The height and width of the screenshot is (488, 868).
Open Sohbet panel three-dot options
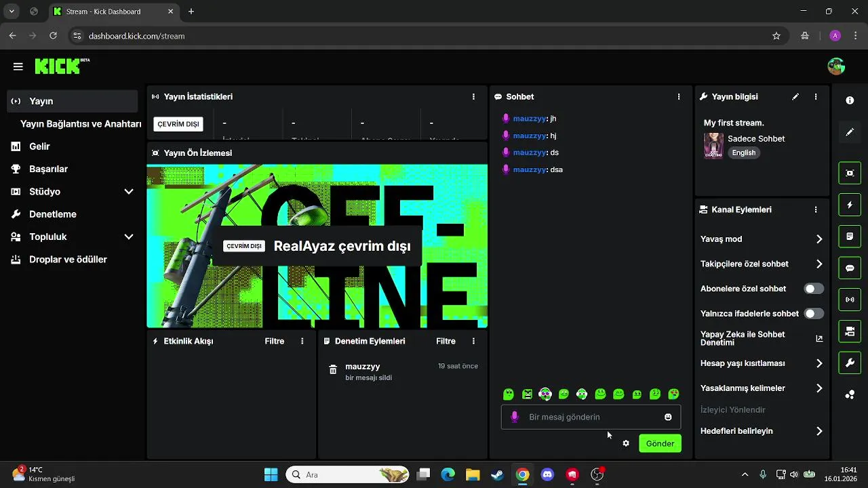click(x=679, y=97)
